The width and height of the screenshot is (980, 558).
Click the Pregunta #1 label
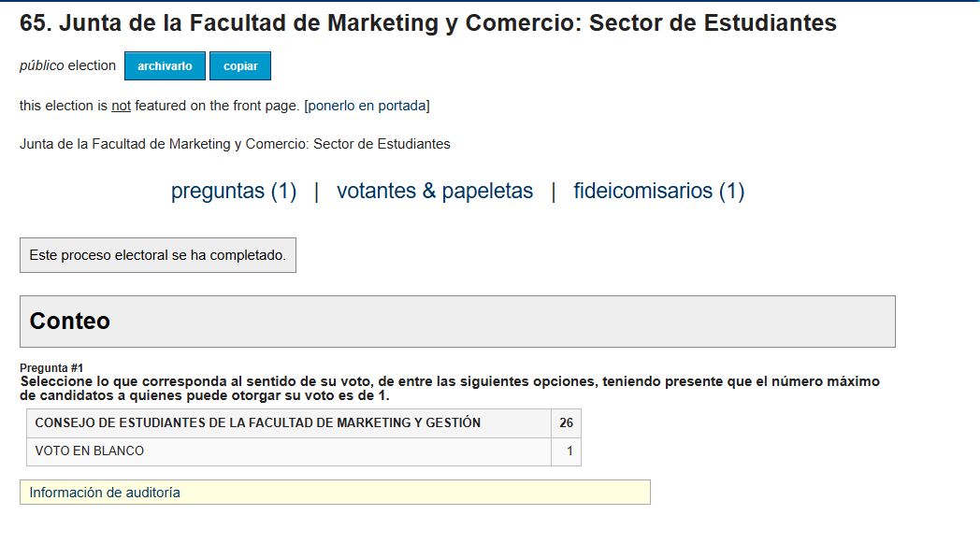click(51, 368)
